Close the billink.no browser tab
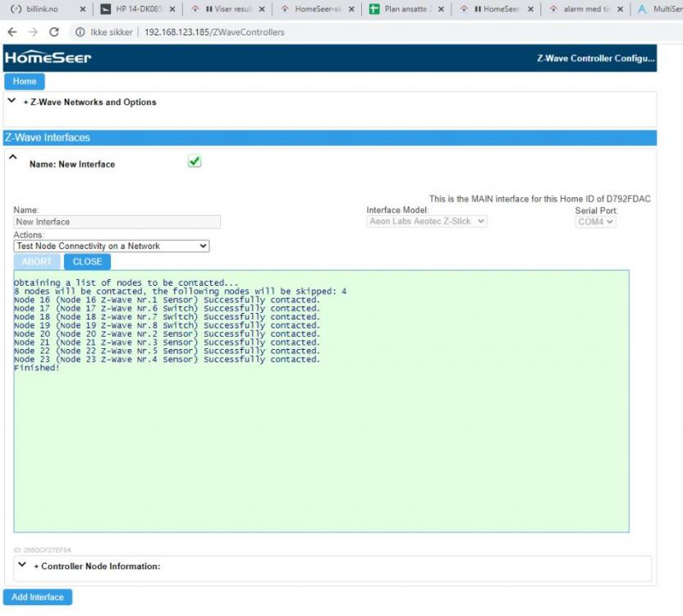Image resolution: width=683 pixels, height=616 pixels. (82, 10)
